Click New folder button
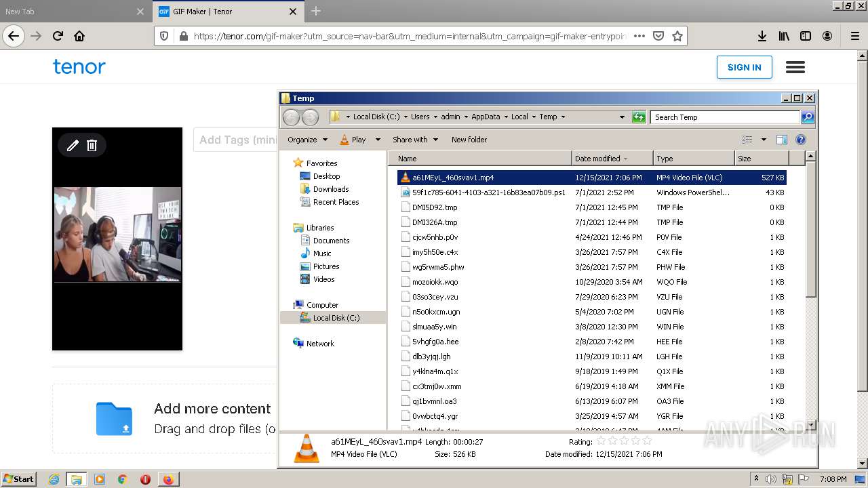Image resolution: width=868 pixels, height=488 pixels. coord(469,140)
